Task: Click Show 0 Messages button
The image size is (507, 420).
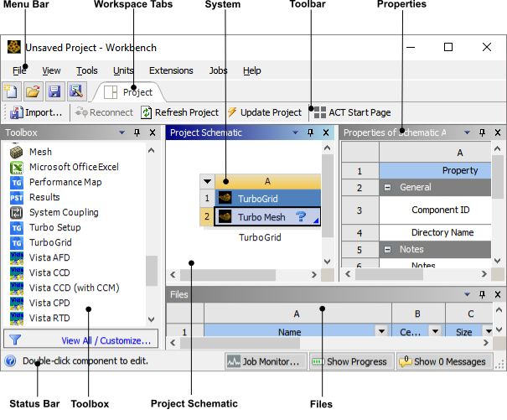Action: tap(445, 361)
